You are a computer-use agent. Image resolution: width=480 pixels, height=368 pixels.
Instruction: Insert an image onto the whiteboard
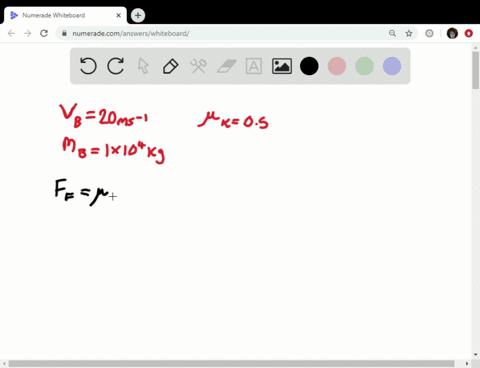point(282,66)
